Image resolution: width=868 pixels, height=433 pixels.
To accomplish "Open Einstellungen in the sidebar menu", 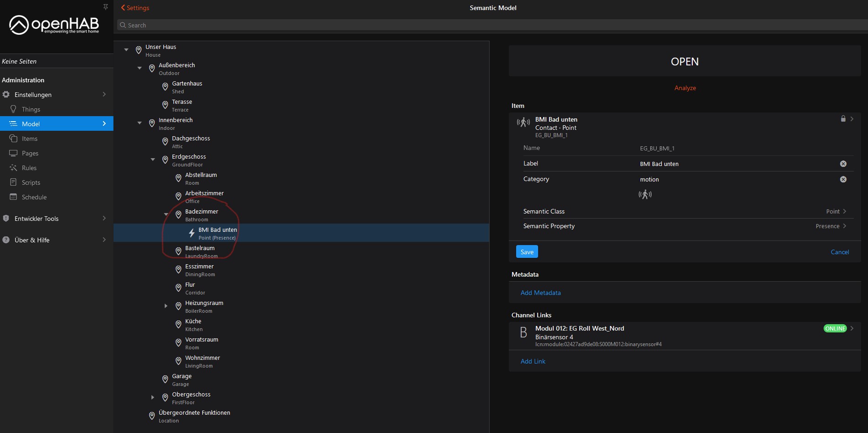I will [57, 95].
